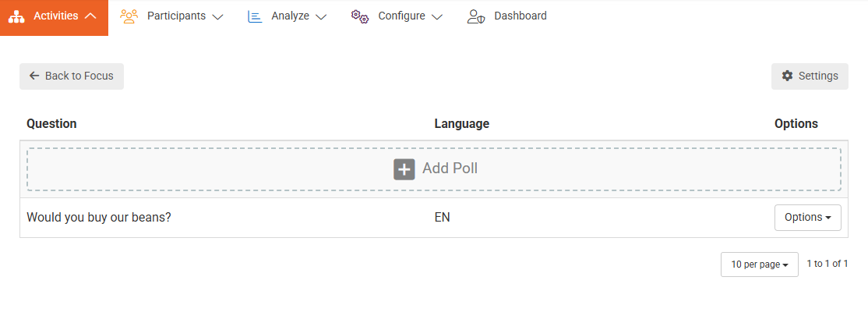Select the 'Would you buy our beans?' row
This screenshot has width=868, height=316.
tap(99, 218)
